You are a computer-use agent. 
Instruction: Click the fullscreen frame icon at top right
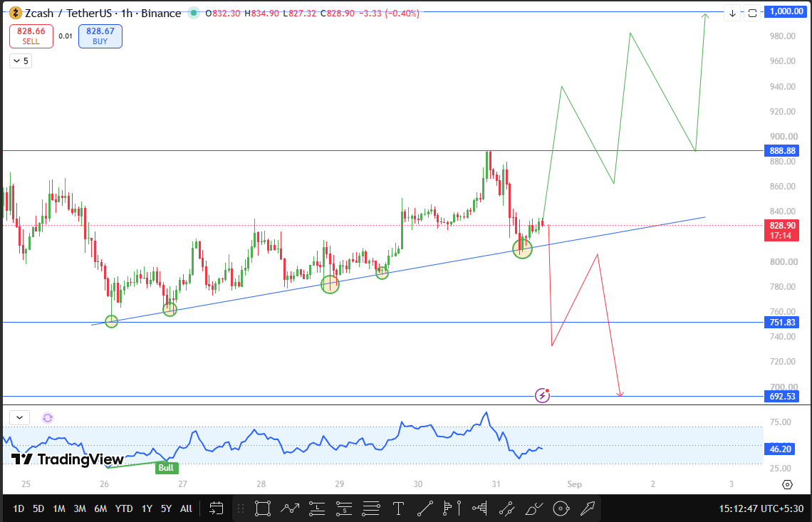coord(752,13)
